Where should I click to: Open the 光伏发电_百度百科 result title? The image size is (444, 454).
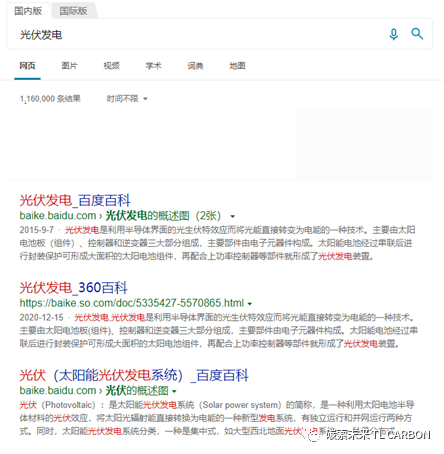(75, 200)
